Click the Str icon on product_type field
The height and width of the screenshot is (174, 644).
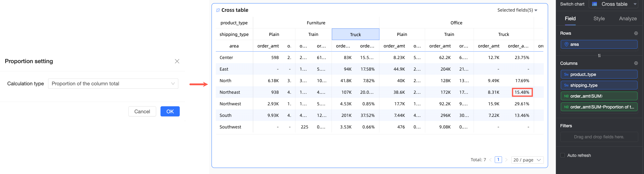coord(566,74)
